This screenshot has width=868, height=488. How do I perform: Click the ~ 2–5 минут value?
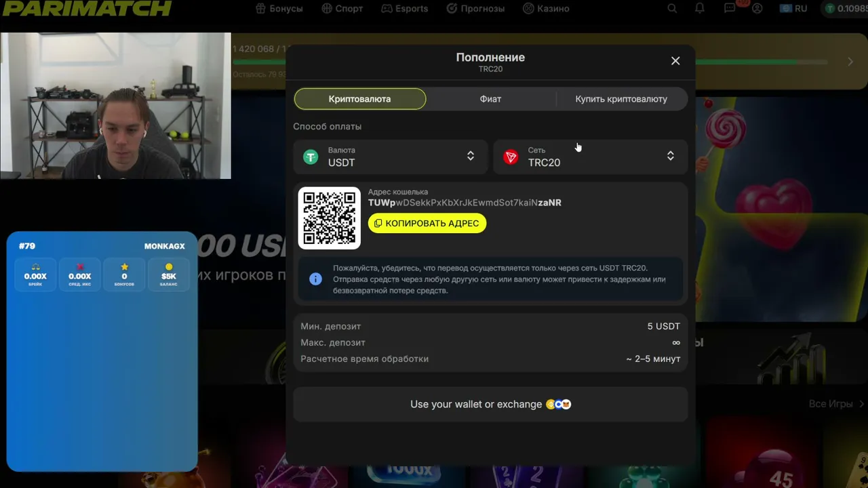(653, 359)
